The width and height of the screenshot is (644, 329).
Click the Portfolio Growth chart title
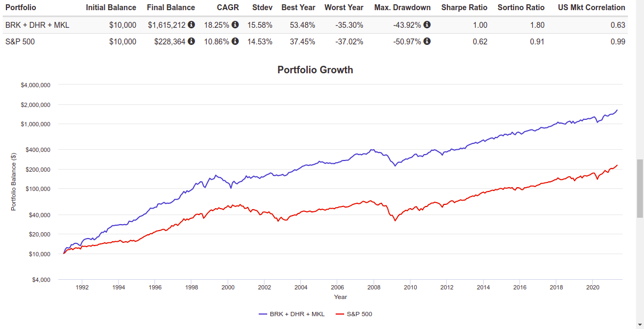click(x=315, y=70)
